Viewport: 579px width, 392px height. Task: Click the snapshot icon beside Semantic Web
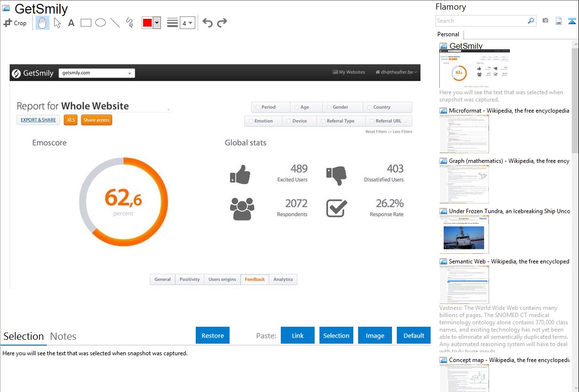[443, 261]
